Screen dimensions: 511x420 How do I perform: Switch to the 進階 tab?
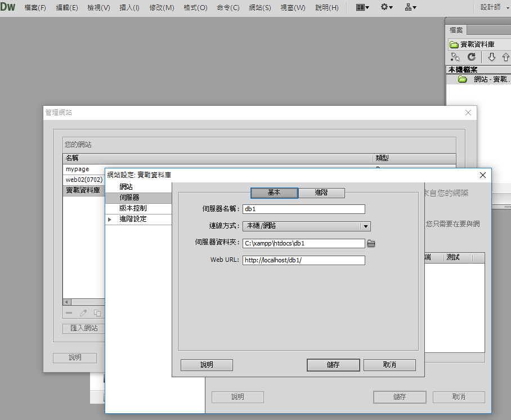[x=321, y=193]
